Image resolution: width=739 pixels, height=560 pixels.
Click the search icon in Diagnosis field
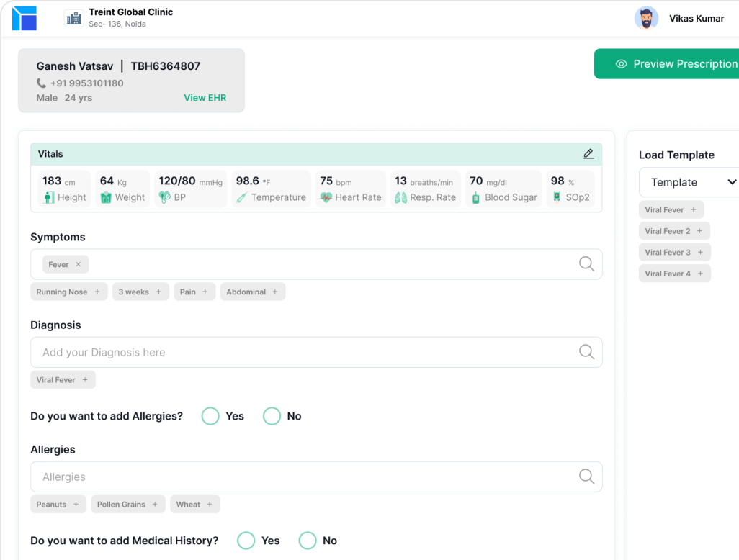click(586, 352)
